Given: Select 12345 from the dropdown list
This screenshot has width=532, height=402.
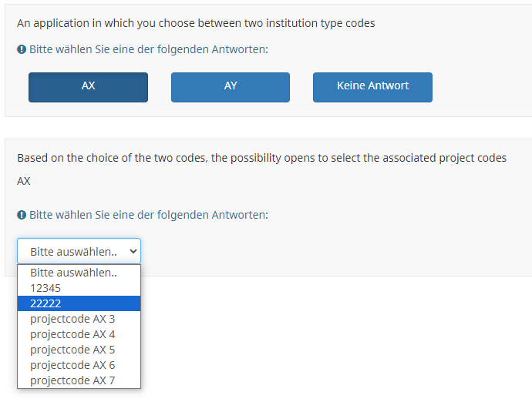Looking at the screenshot, I should (45, 288).
